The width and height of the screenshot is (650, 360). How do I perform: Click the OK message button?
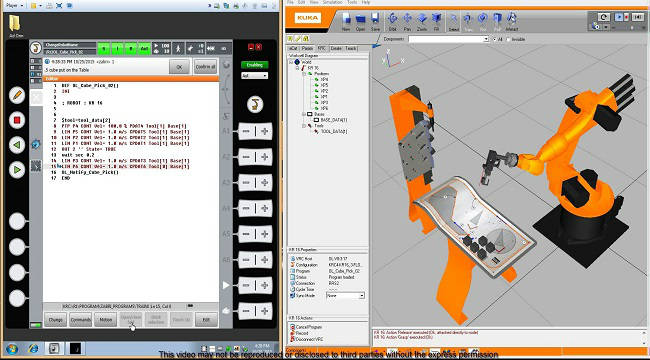coord(179,66)
